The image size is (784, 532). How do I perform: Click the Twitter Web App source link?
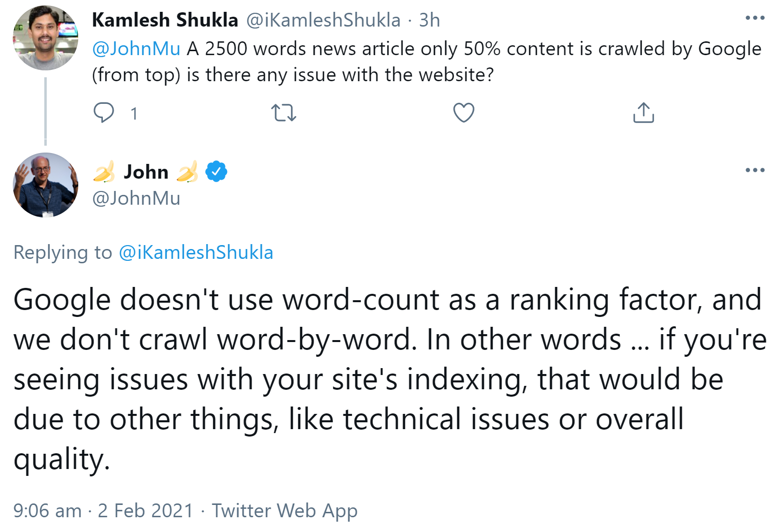[x=284, y=511]
